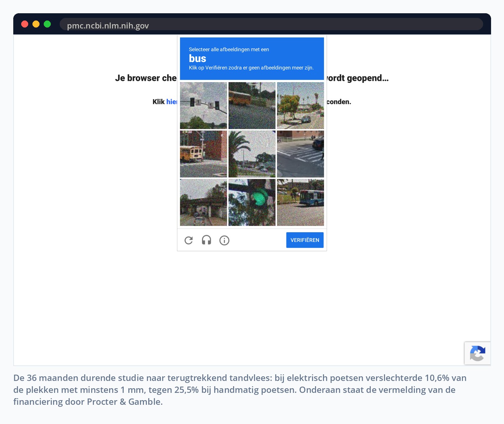
Task: Select the tile with the yellow school bus by the brick building
Action: pyautogui.click(x=204, y=154)
